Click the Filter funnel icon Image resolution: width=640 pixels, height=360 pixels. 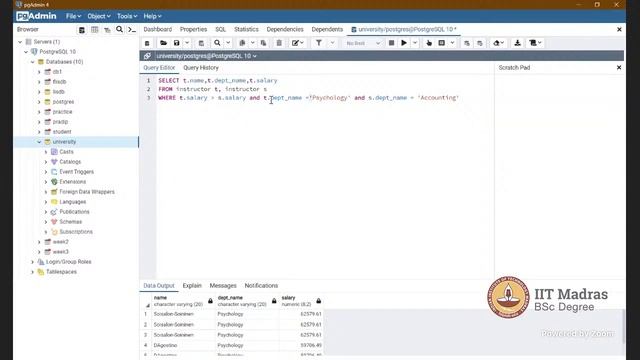pos(319,43)
